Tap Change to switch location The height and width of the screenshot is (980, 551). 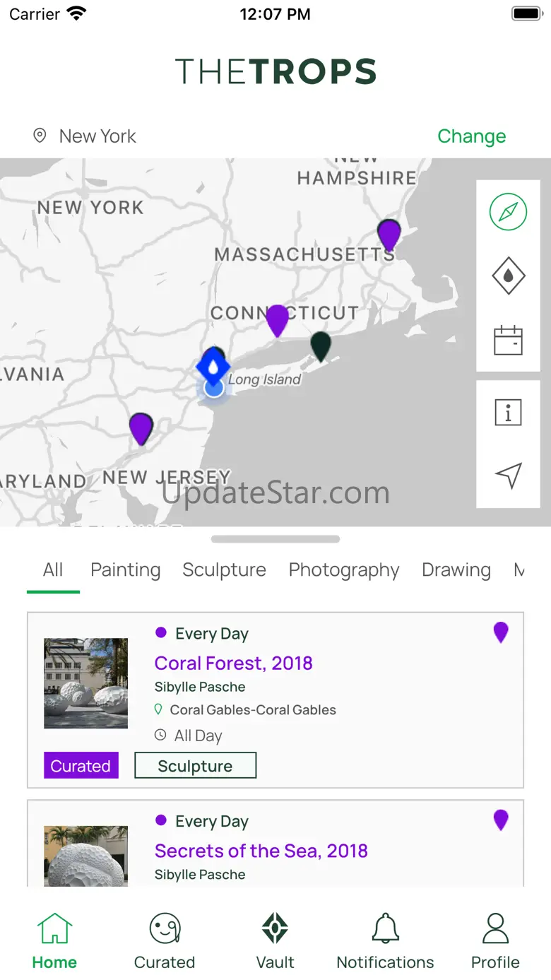tap(471, 136)
